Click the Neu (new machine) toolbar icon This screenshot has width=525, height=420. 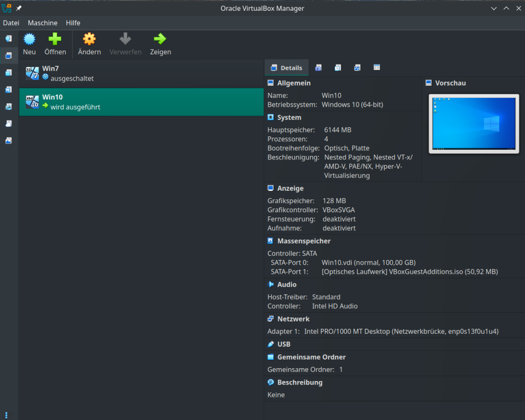pyautogui.click(x=29, y=39)
